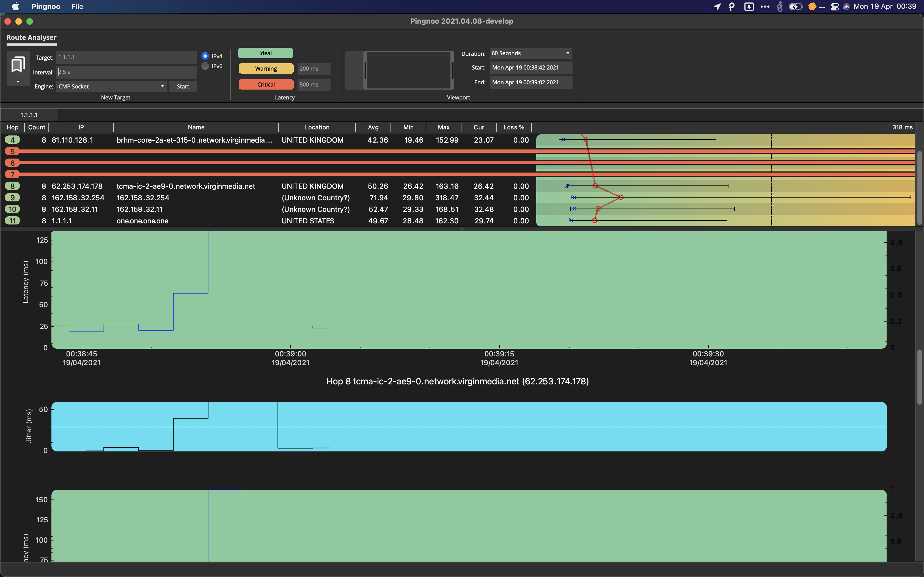
Task: Click the location services arrow icon
Action: 717,7
